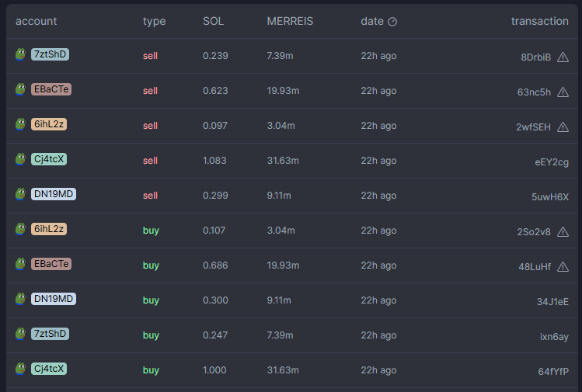Click the type column header

coord(155,22)
